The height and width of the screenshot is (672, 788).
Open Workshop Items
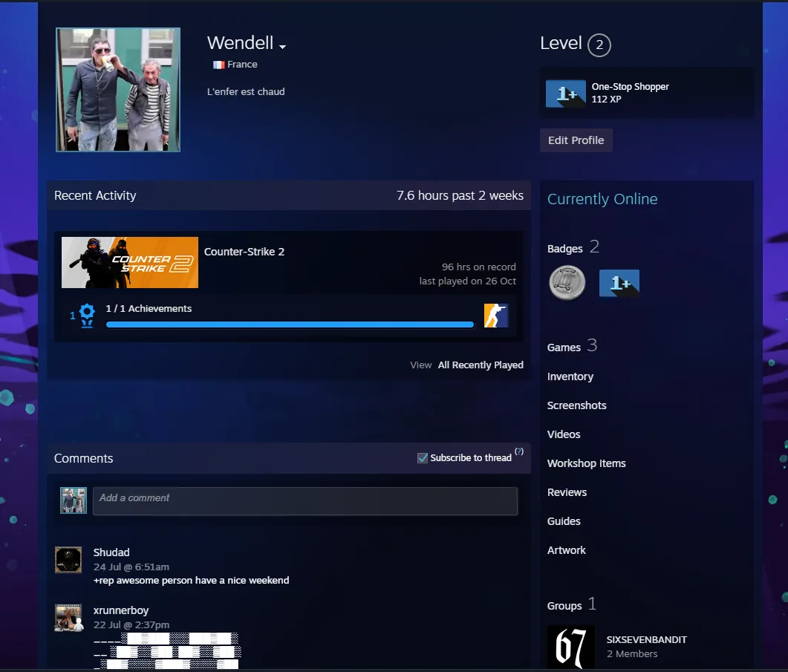click(586, 463)
